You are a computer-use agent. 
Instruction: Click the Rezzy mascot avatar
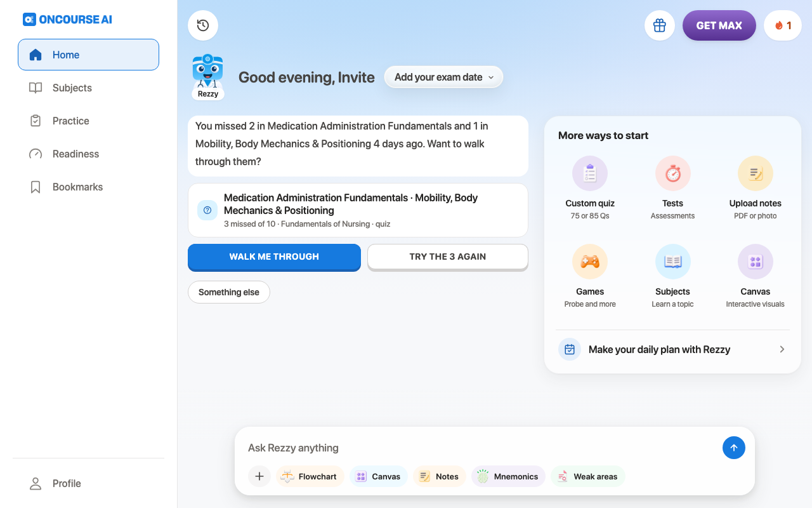point(208,77)
